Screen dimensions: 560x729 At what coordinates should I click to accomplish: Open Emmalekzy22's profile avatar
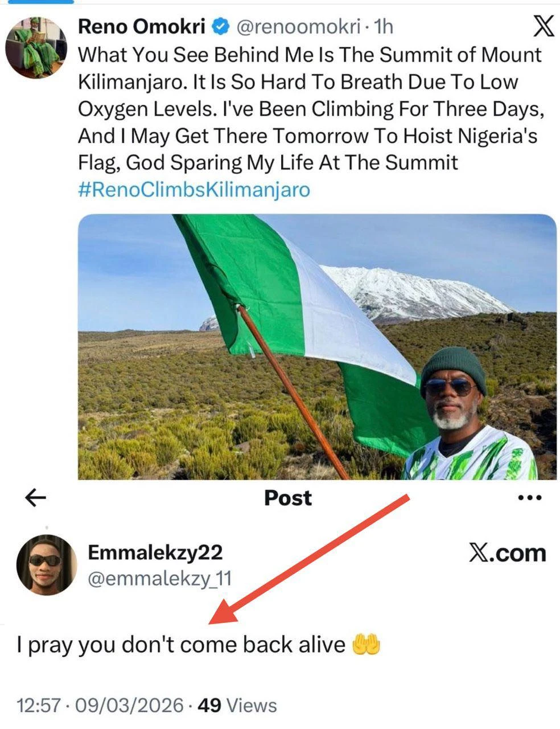46,565
